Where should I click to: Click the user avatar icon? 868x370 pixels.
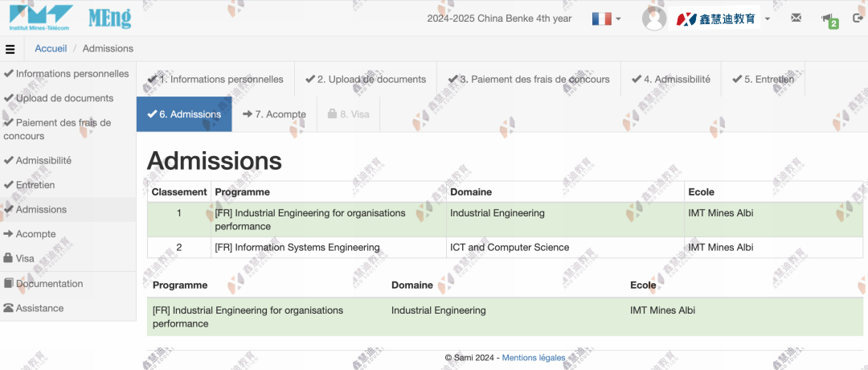(x=653, y=18)
